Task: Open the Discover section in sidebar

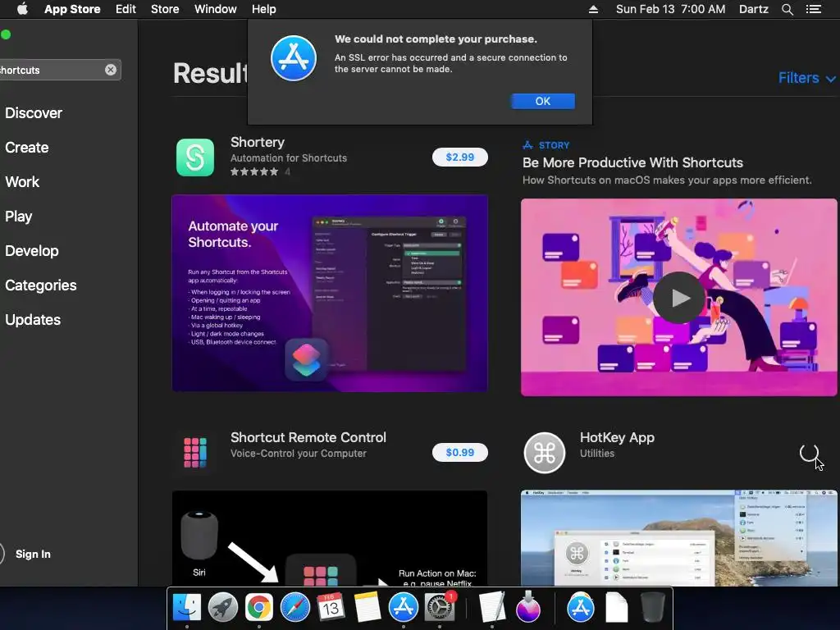Action: 34,113
